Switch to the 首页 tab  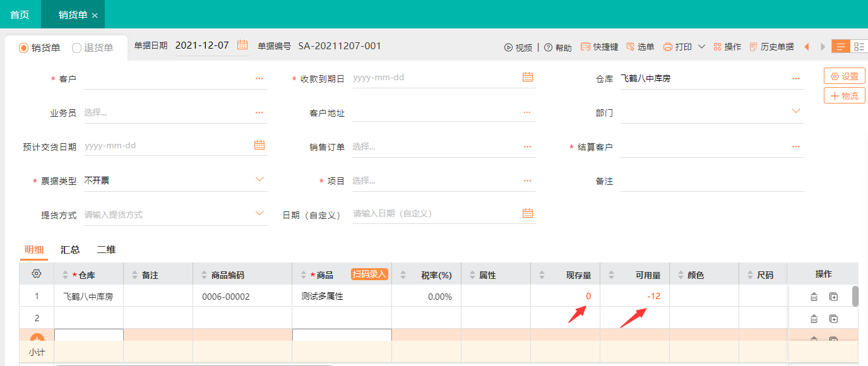pos(20,14)
